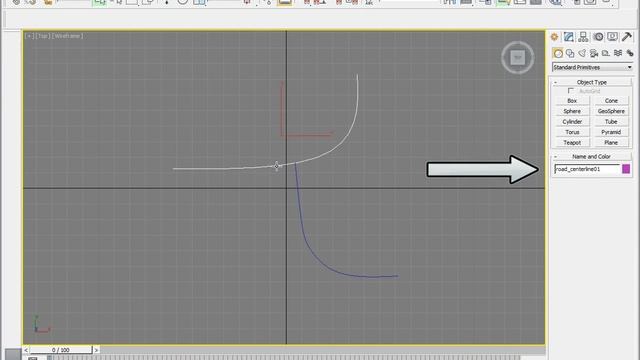Screen dimensions: 640x360
Task: Select the Lights category icon
Action: 582,53
